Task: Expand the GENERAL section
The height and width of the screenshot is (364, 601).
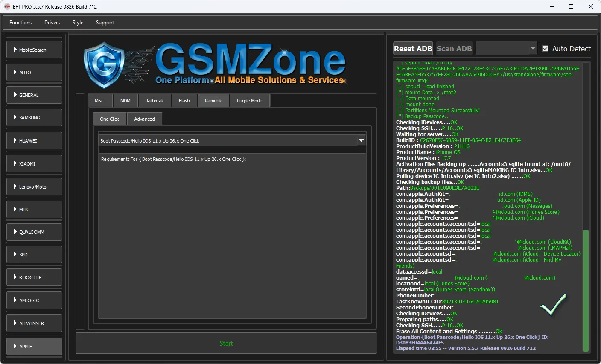Action: (x=35, y=95)
